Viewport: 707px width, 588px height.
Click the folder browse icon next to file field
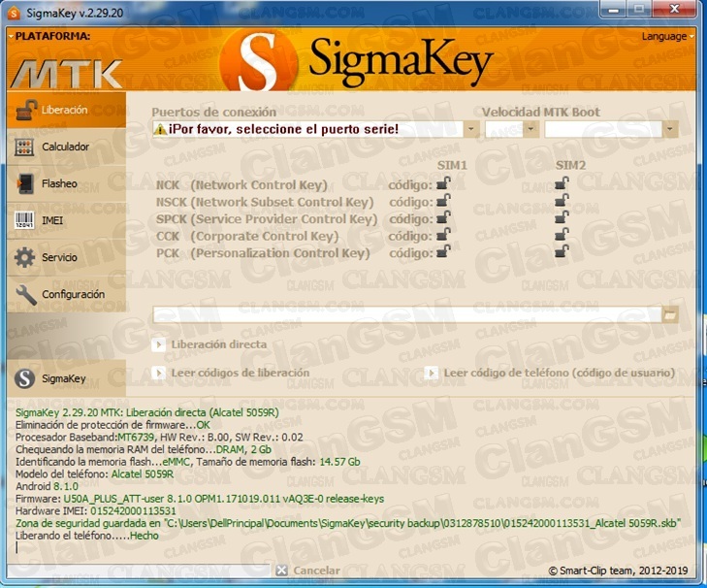(670, 314)
